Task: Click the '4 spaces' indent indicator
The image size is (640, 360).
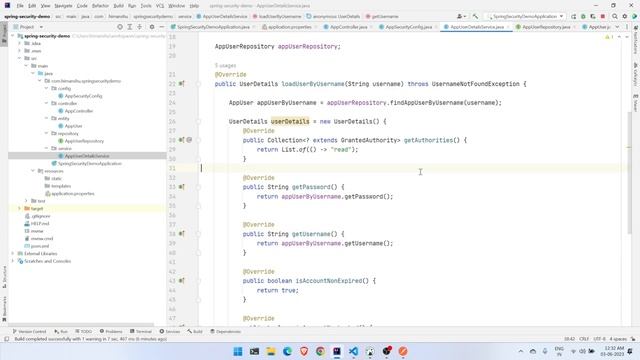Action: click(x=618, y=339)
